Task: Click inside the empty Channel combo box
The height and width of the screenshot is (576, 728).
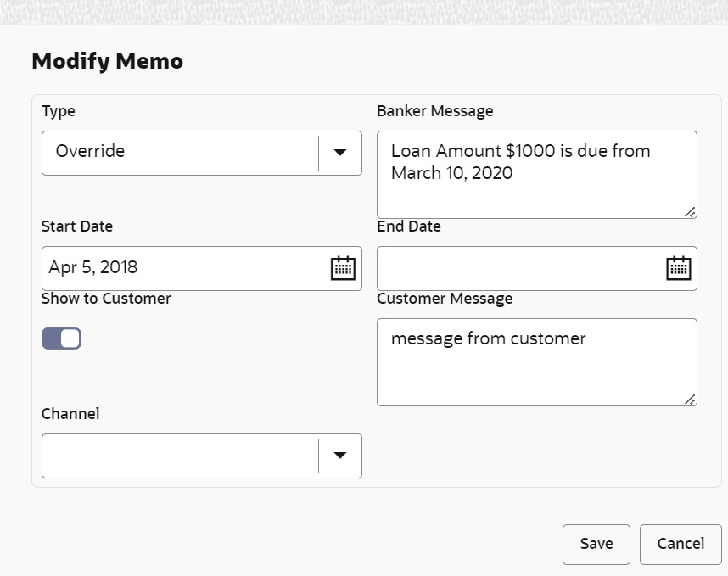Action: pyautogui.click(x=178, y=456)
